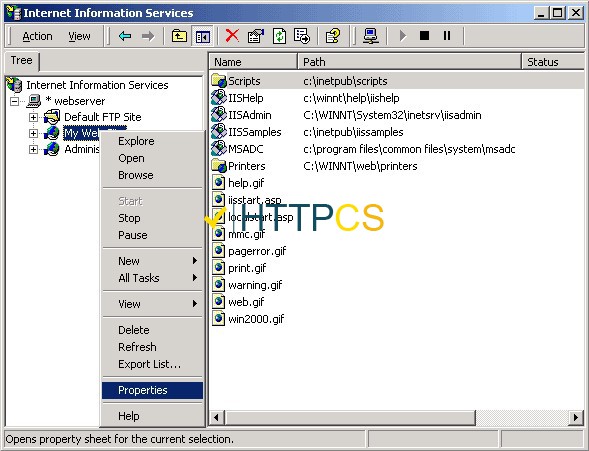Screen dimensions: 589x451
Task: Click the green Refresh toolbar icon
Action: click(x=279, y=36)
